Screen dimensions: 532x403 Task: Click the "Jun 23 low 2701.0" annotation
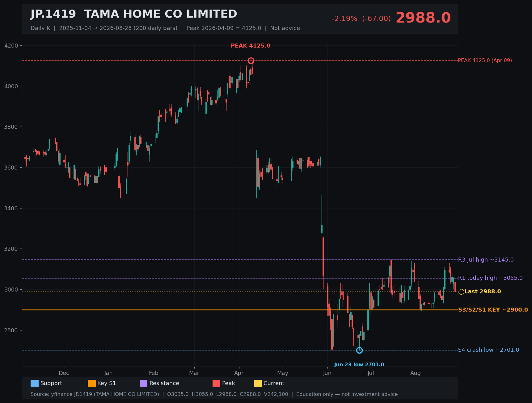point(359,365)
